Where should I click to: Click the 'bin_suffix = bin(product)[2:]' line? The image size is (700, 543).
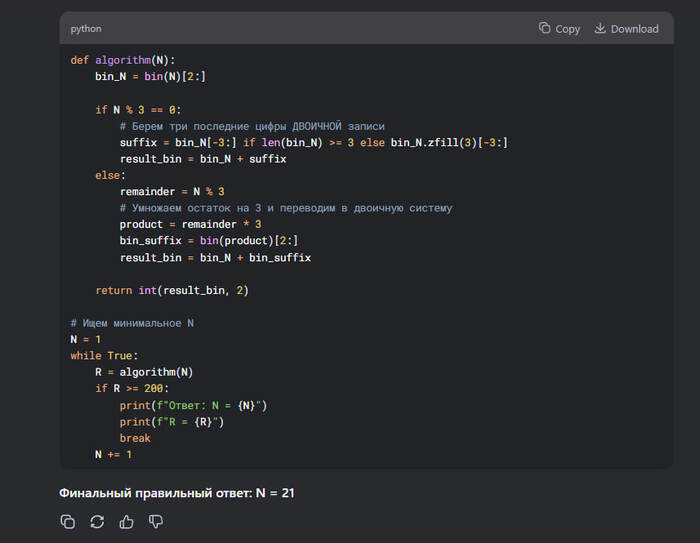pos(209,241)
